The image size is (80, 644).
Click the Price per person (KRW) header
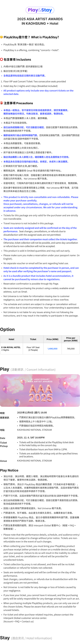71,339
